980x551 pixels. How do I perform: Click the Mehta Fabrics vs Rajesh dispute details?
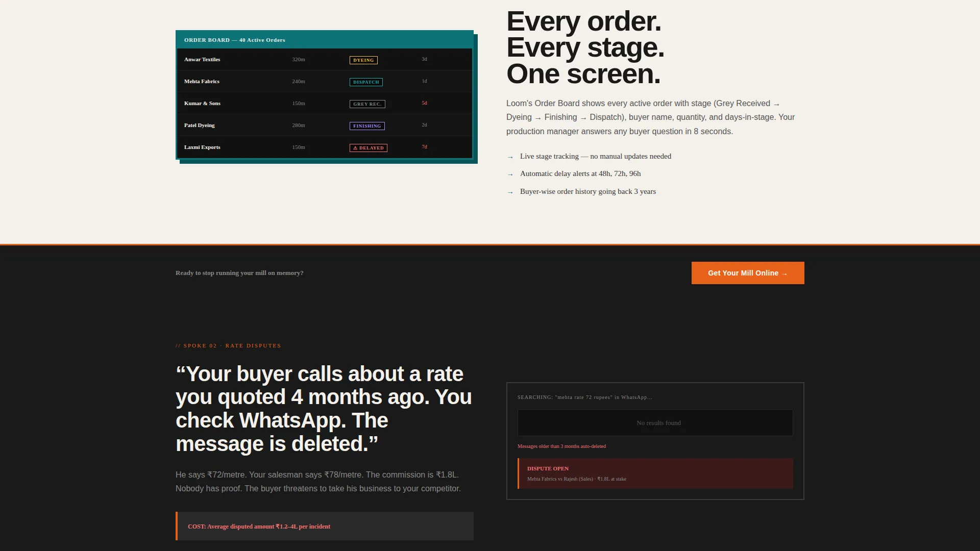(577, 479)
